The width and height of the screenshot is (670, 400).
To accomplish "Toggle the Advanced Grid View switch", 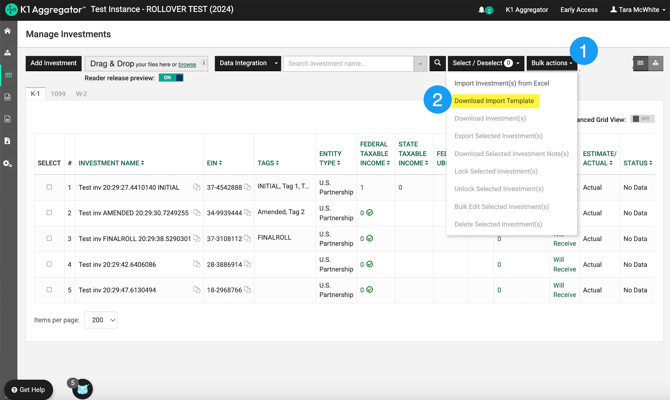I will [641, 119].
